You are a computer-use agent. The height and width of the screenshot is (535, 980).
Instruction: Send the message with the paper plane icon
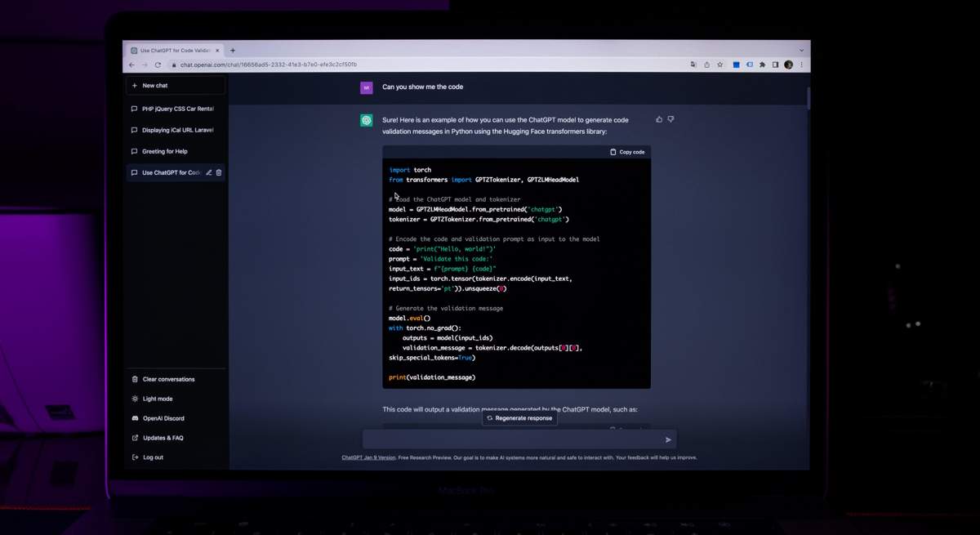point(668,439)
